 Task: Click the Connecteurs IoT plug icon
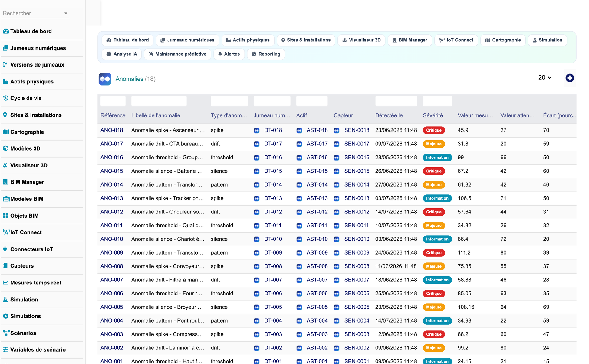tap(5, 249)
